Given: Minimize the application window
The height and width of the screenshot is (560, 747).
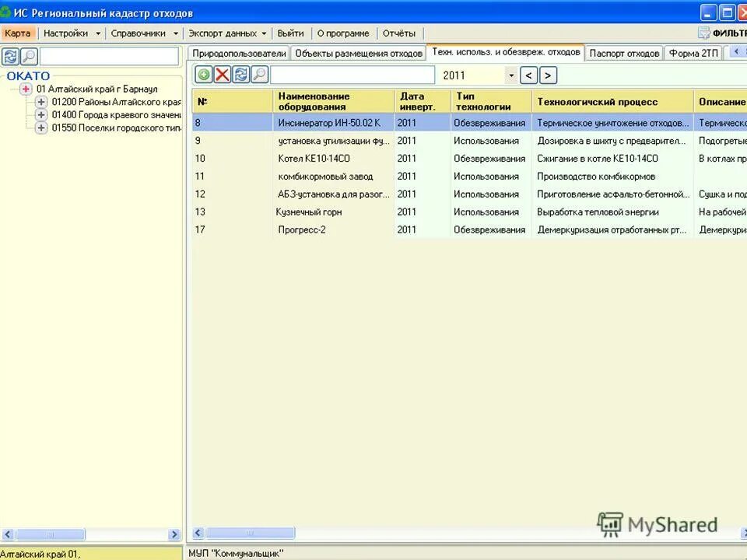Looking at the screenshot, I should pyautogui.click(x=708, y=12).
